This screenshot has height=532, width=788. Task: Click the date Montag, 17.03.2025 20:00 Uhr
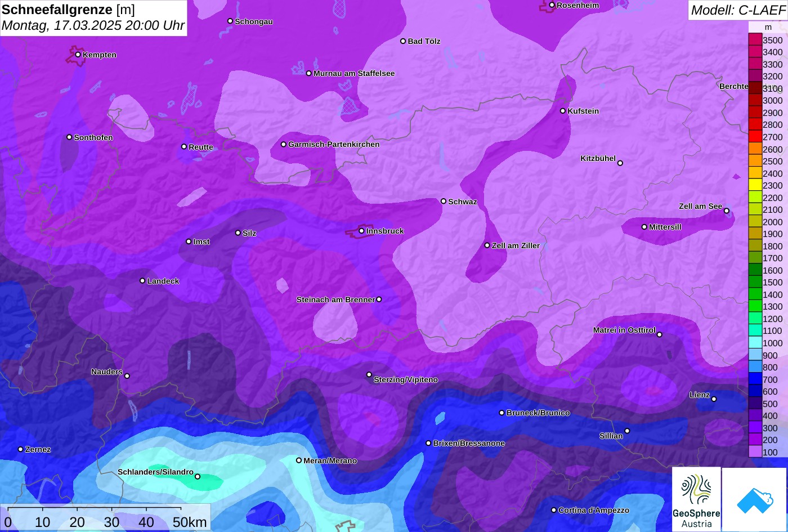pyautogui.click(x=93, y=26)
